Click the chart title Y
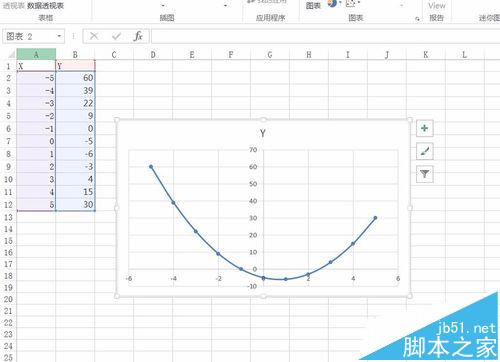 coord(263,133)
